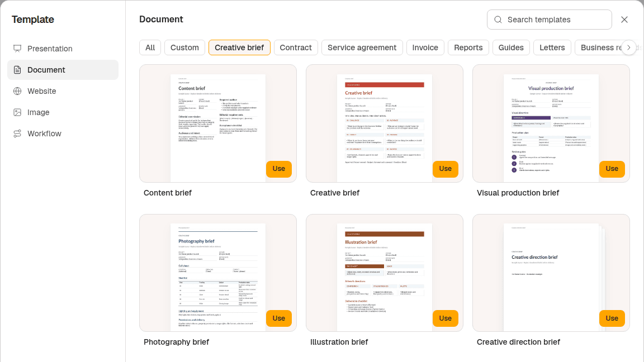Screen dimensions: 644x362
Task: Select Document in the template sidebar
Action: pos(63,70)
